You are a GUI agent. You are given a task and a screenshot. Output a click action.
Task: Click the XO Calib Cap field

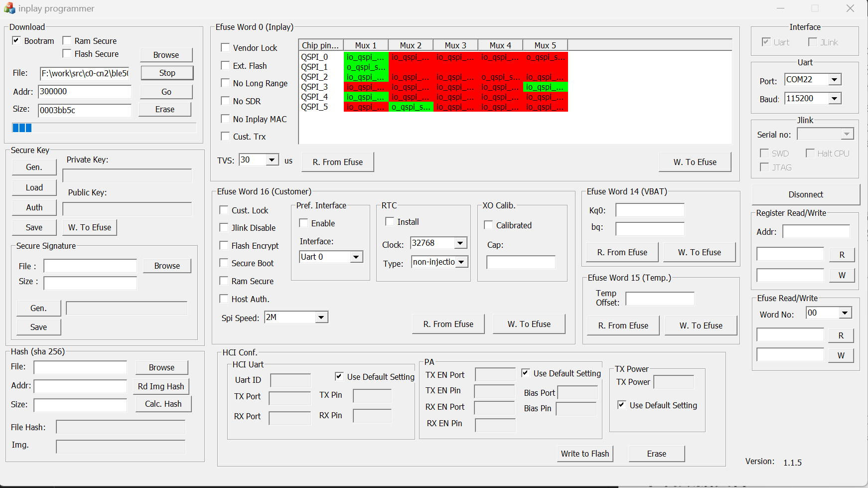point(521,262)
